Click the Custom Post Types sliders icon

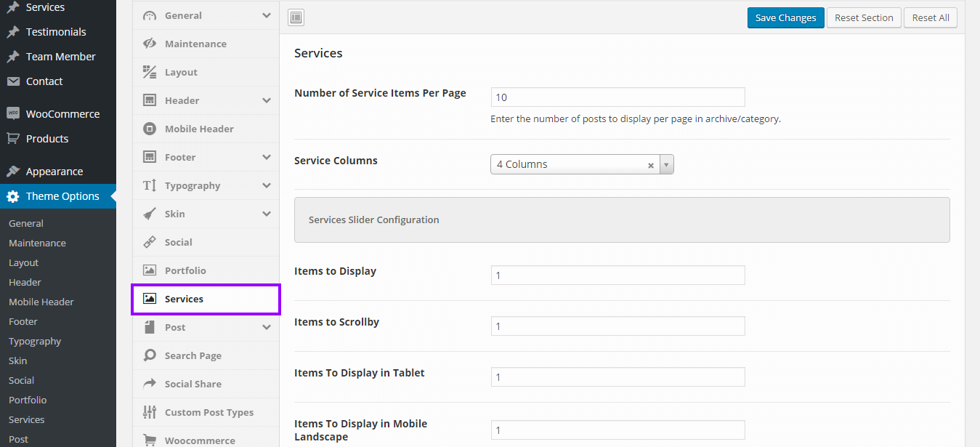[150, 412]
